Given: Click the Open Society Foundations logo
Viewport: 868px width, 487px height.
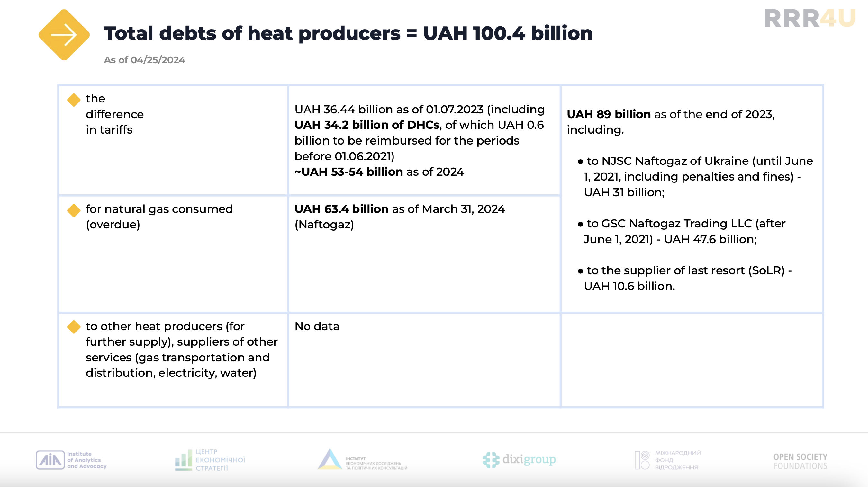Looking at the screenshot, I should tap(800, 461).
